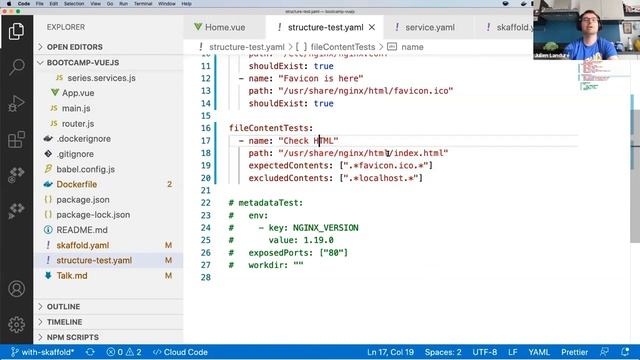Click the synchronize changes icon in status bar
The image size is (640, 360).
(x=90, y=352)
